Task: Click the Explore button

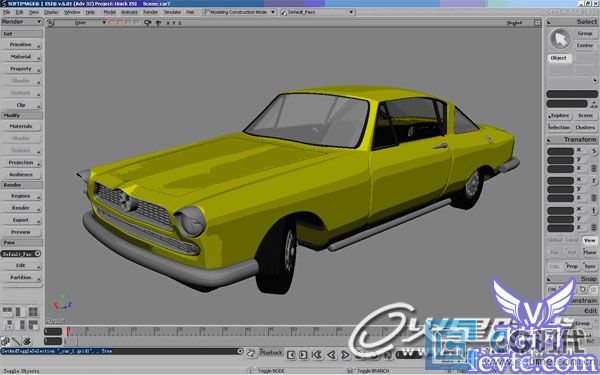Action: pyautogui.click(x=559, y=116)
